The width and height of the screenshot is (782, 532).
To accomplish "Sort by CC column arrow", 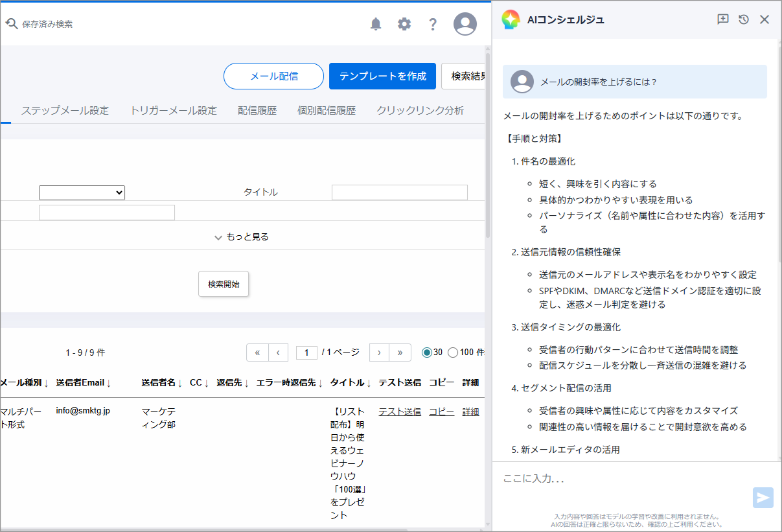I will click(x=206, y=383).
